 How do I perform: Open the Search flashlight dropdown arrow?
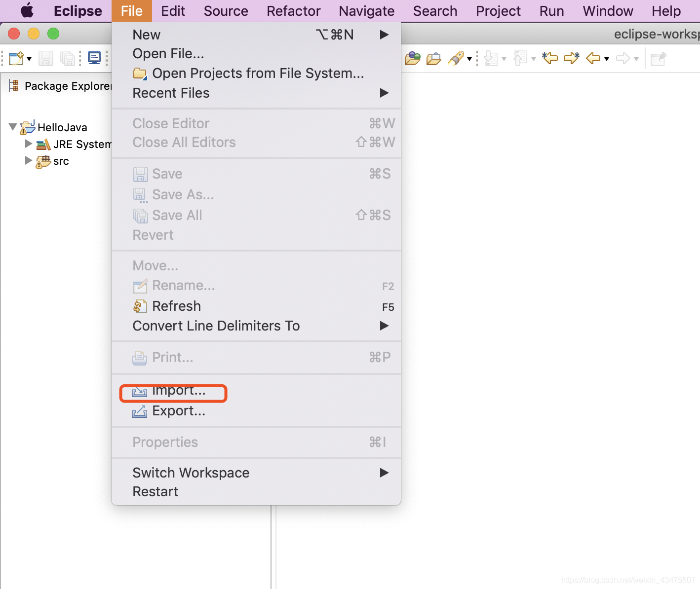(469, 59)
